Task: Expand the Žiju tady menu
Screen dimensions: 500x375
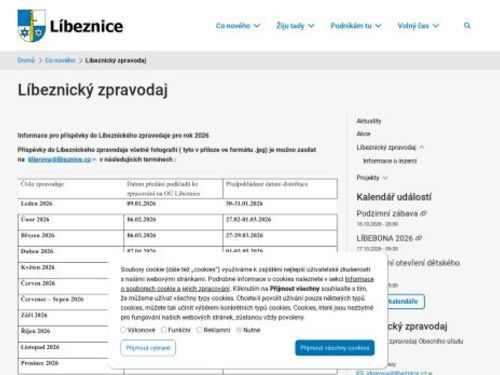Action: coord(295,26)
